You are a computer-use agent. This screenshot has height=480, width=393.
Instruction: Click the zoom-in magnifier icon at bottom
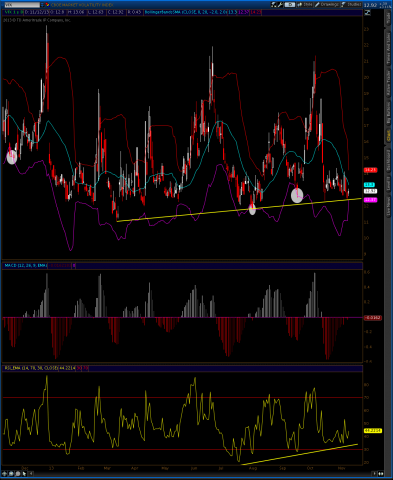[x=11, y=474]
